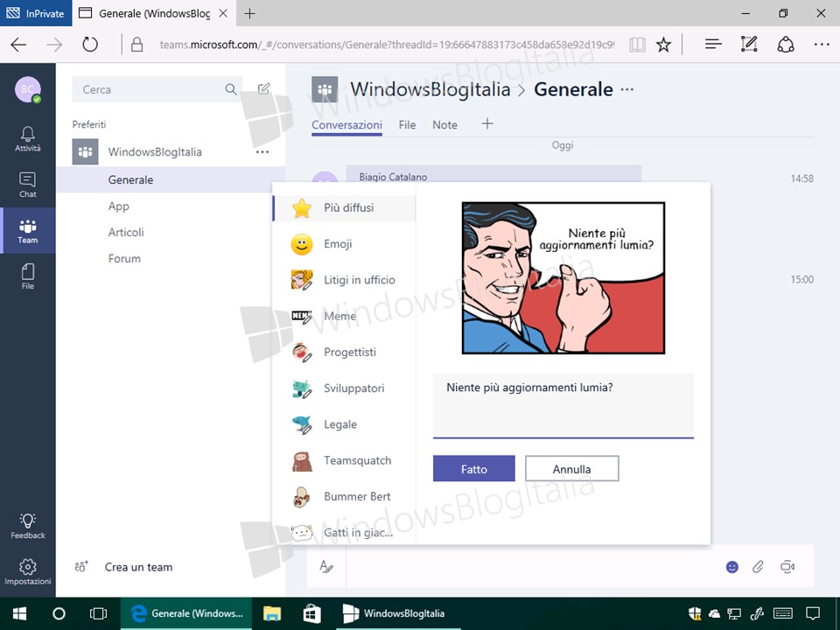
Task: Click the search magnifier icon
Action: [x=231, y=89]
